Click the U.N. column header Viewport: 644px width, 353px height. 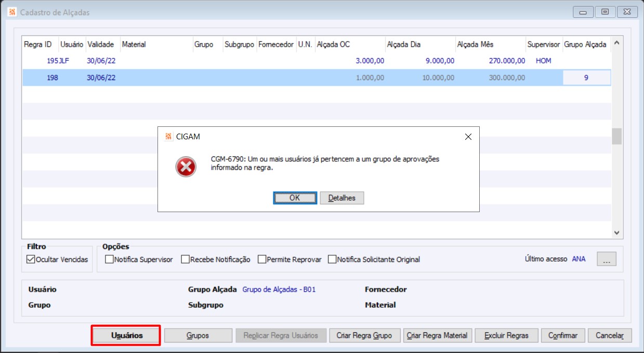tap(305, 45)
